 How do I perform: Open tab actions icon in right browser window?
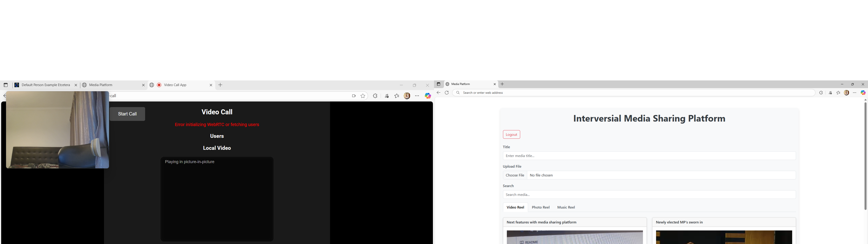pos(438,84)
